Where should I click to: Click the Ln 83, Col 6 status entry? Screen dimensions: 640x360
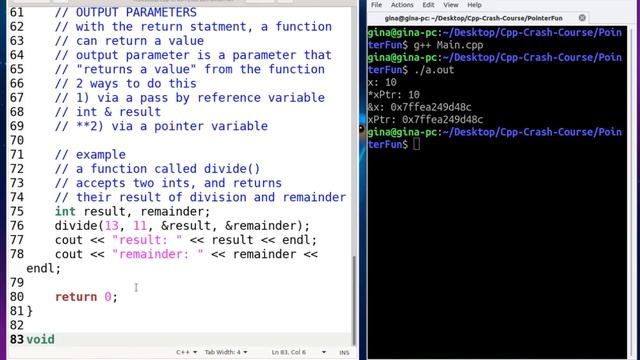point(289,352)
